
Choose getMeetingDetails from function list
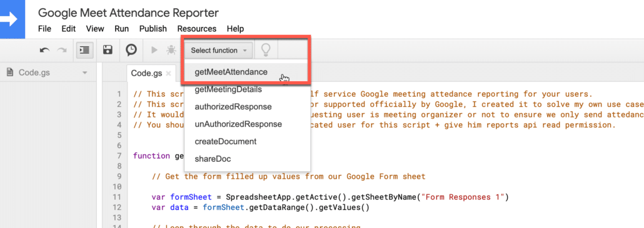pos(247,89)
